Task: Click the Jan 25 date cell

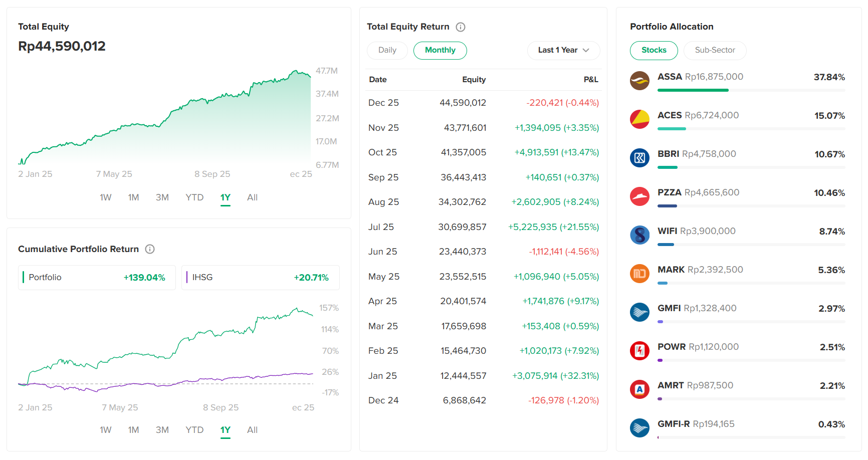Action: [382, 376]
